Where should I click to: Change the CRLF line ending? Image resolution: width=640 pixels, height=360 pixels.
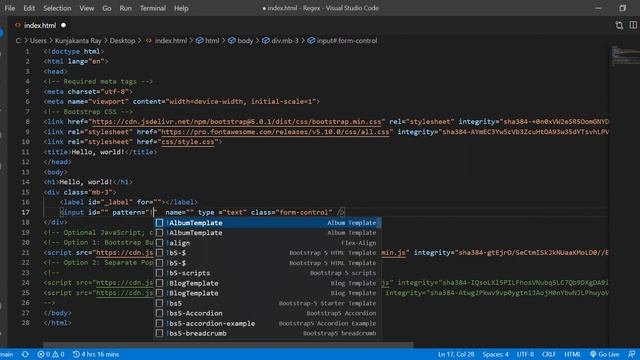(549, 354)
